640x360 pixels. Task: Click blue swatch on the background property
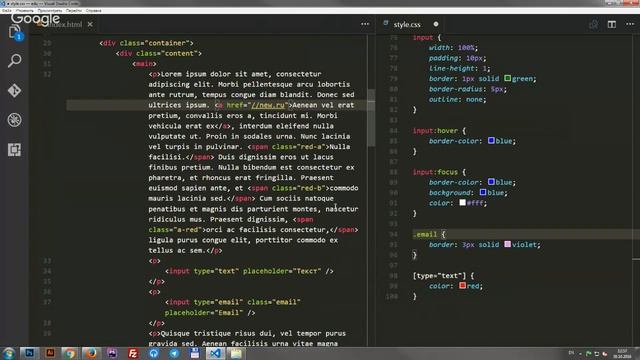(483, 192)
